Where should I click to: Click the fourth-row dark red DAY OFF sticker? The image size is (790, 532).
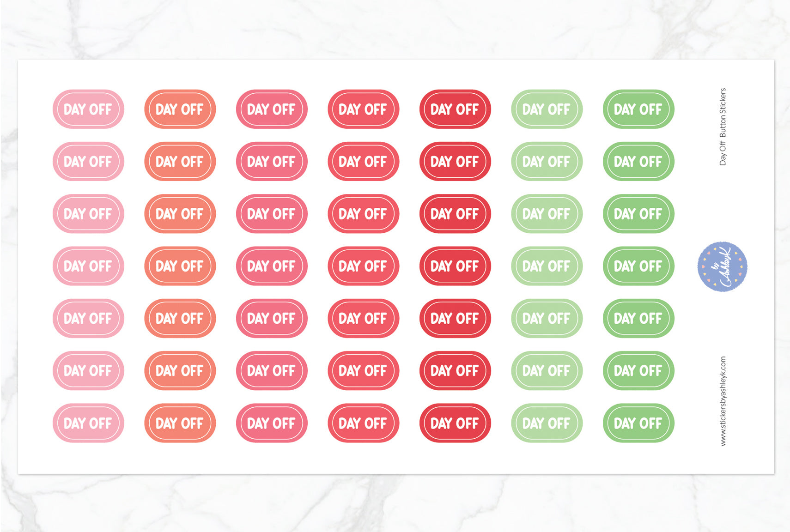[x=455, y=266]
